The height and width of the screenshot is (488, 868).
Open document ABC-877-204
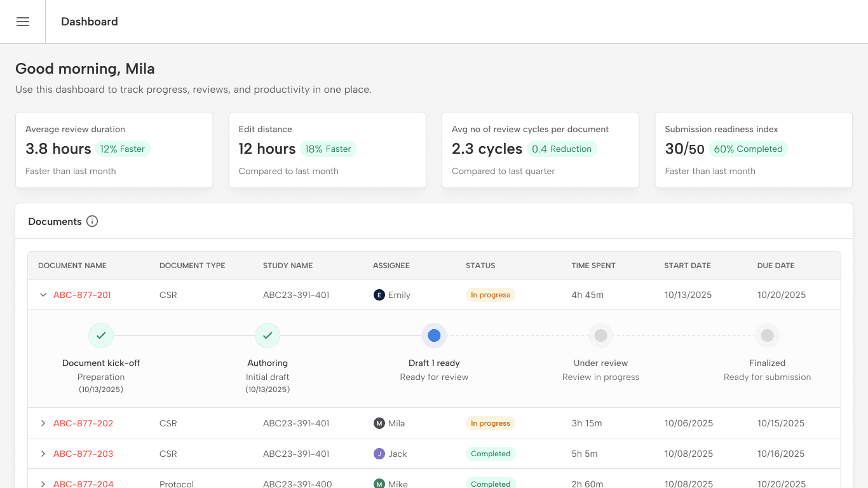(x=83, y=484)
